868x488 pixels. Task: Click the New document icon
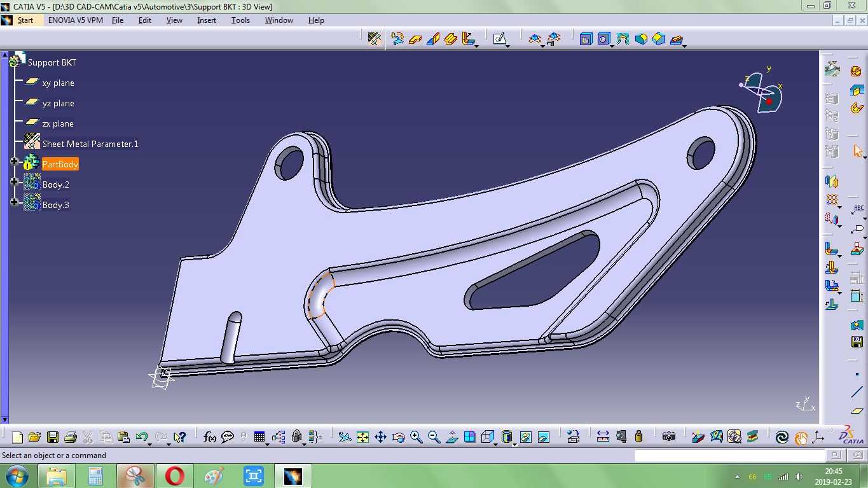17,437
